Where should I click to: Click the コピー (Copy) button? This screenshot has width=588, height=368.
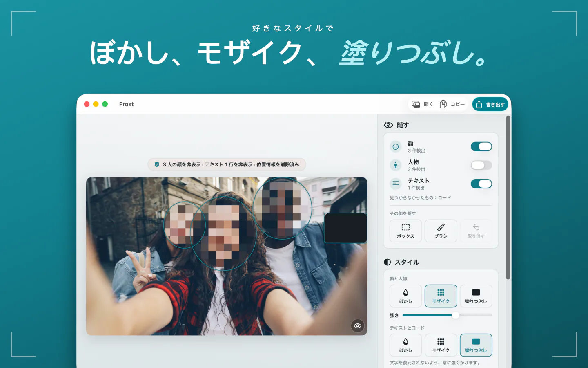coord(452,104)
